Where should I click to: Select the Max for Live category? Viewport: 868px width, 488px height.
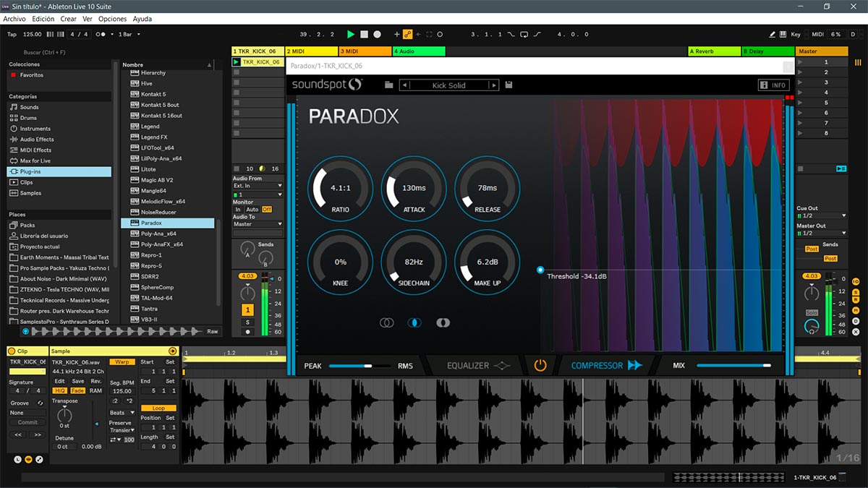click(35, 160)
